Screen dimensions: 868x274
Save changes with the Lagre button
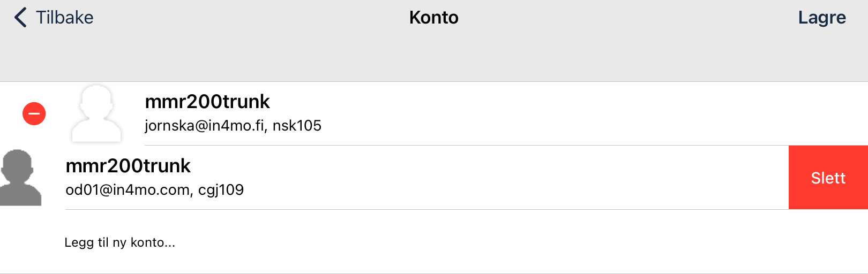821,18
